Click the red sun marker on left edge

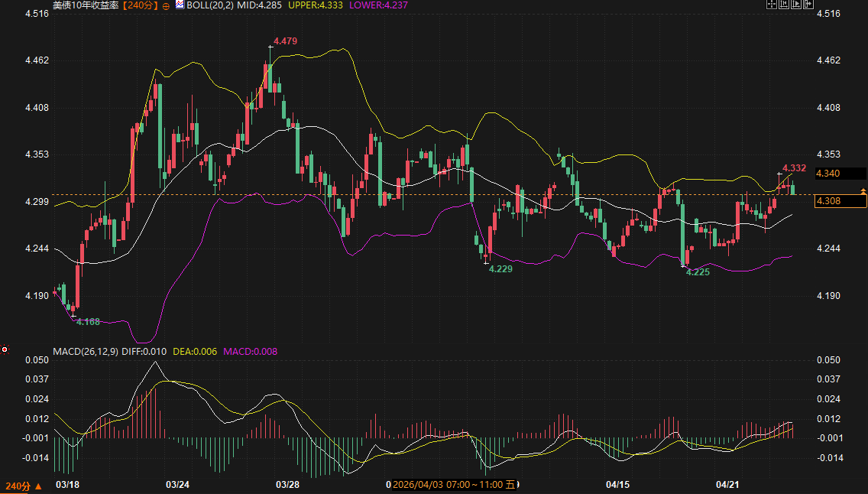coord(5,349)
